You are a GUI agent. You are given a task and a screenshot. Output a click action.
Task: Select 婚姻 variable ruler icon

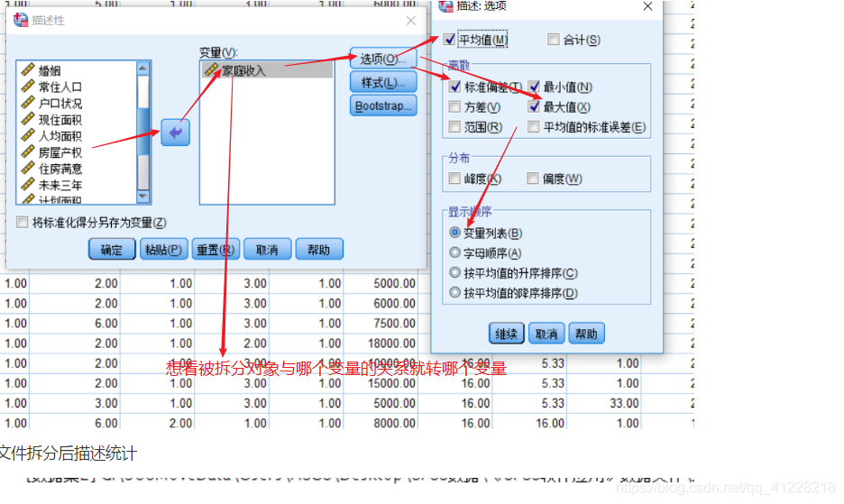coord(27,70)
